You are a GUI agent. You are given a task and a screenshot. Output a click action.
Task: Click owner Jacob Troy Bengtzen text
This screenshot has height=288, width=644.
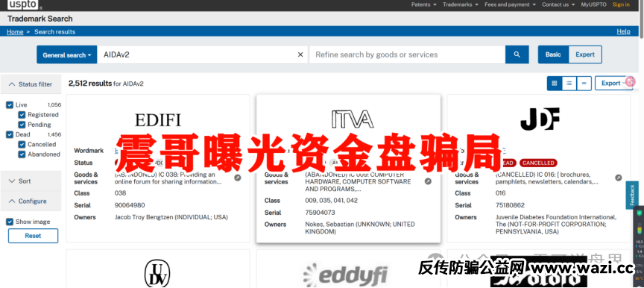pyautogui.click(x=171, y=217)
